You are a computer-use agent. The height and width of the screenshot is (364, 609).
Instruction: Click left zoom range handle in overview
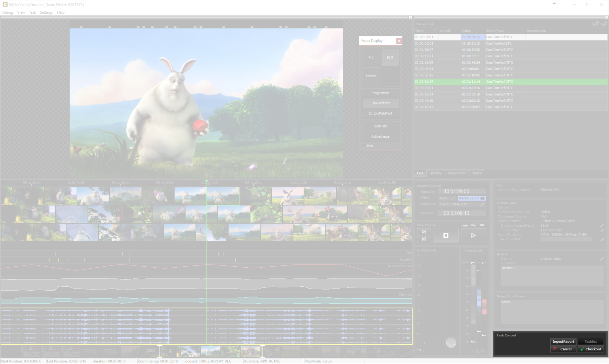click(159, 351)
